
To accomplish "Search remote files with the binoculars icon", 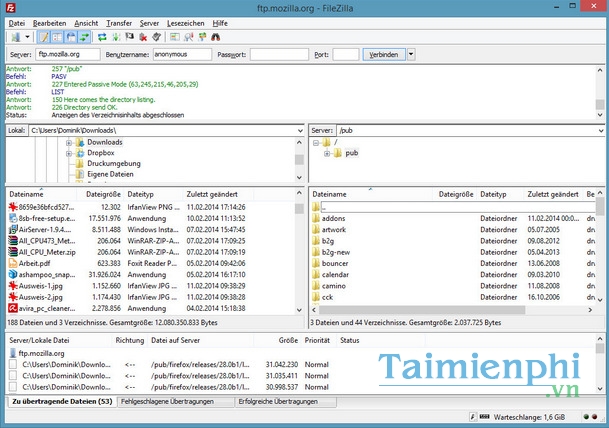I will (x=216, y=37).
